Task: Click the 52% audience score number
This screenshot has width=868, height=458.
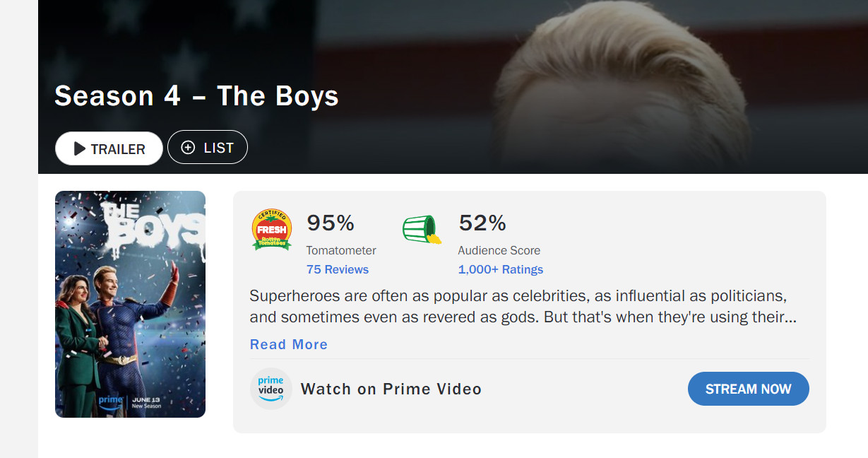Action: pyautogui.click(x=482, y=223)
